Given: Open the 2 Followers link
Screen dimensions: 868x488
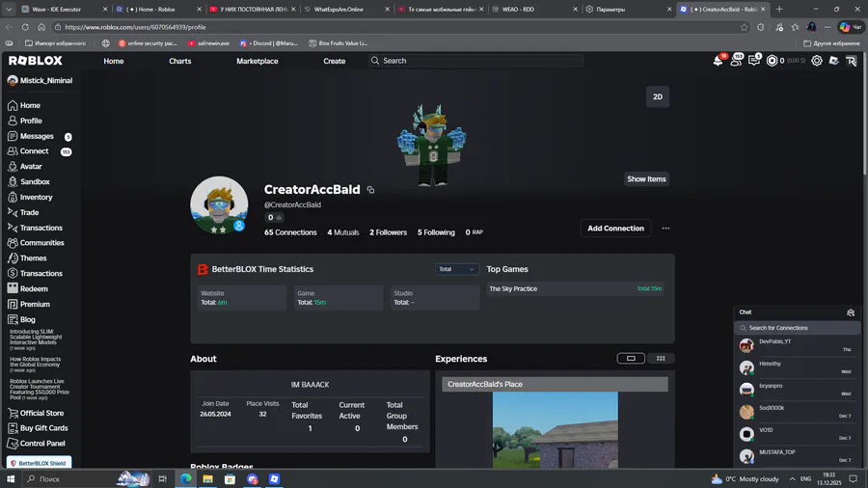Looking at the screenshot, I should (x=388, y=233).
